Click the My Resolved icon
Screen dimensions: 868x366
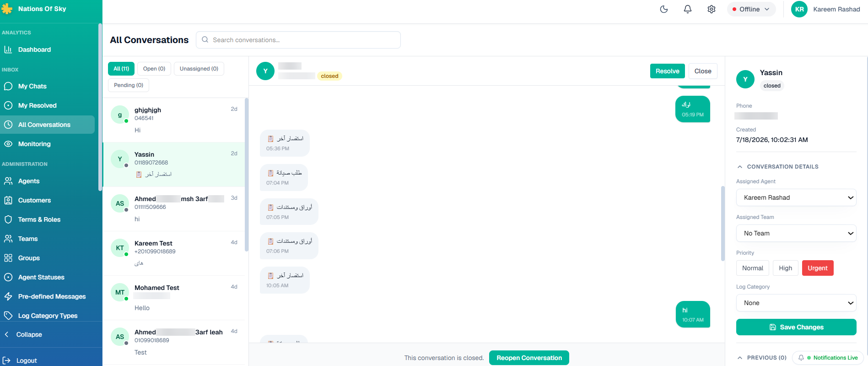coord(8,105)
